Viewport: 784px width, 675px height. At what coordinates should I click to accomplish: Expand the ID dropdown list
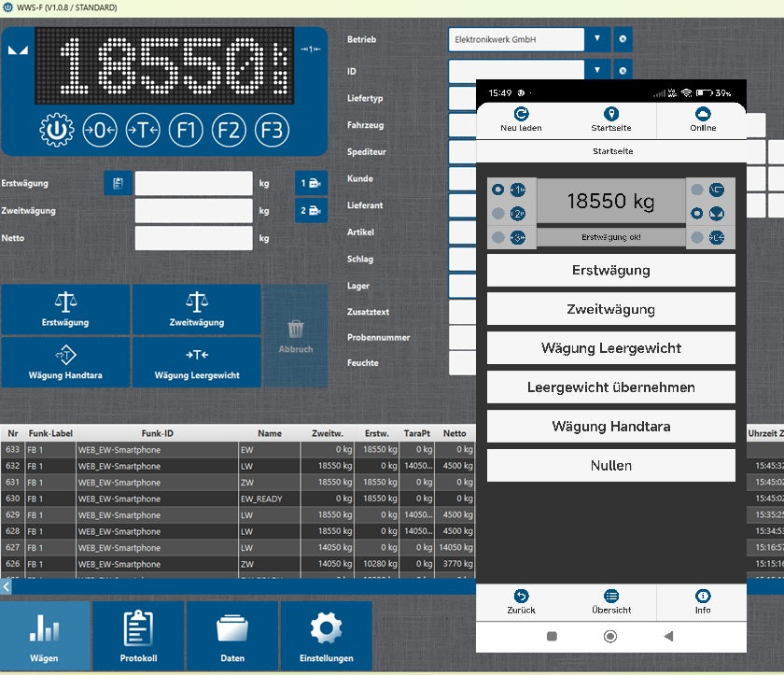click(x=597, y=70)
